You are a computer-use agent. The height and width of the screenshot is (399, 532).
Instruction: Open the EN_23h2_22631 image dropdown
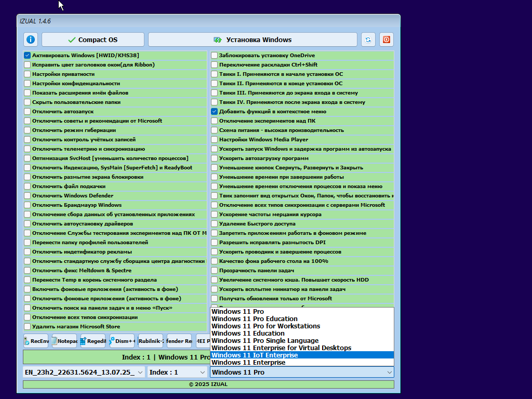point(84,372)
